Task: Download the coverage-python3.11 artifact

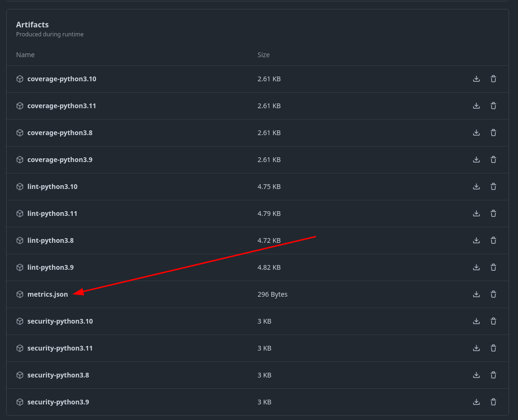Action: (x=476, y=106)
